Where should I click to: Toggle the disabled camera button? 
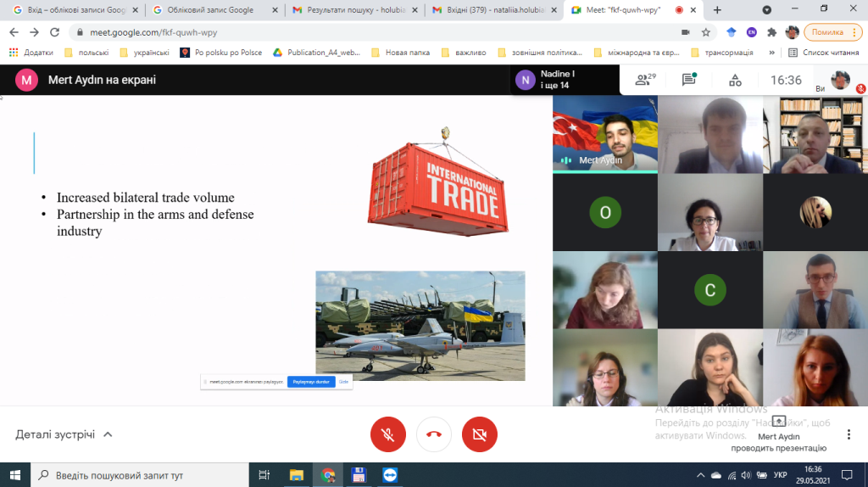[x=480, y=434]
